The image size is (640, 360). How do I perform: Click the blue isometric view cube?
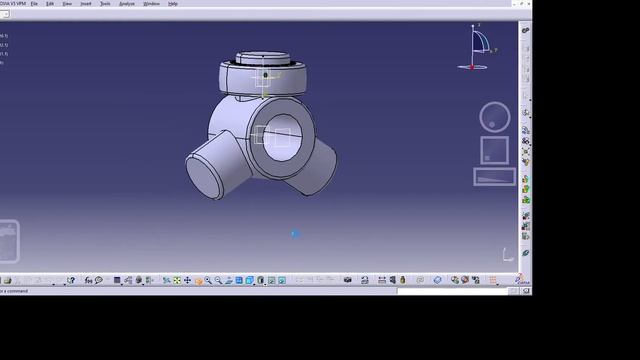(x=249, y=280)
